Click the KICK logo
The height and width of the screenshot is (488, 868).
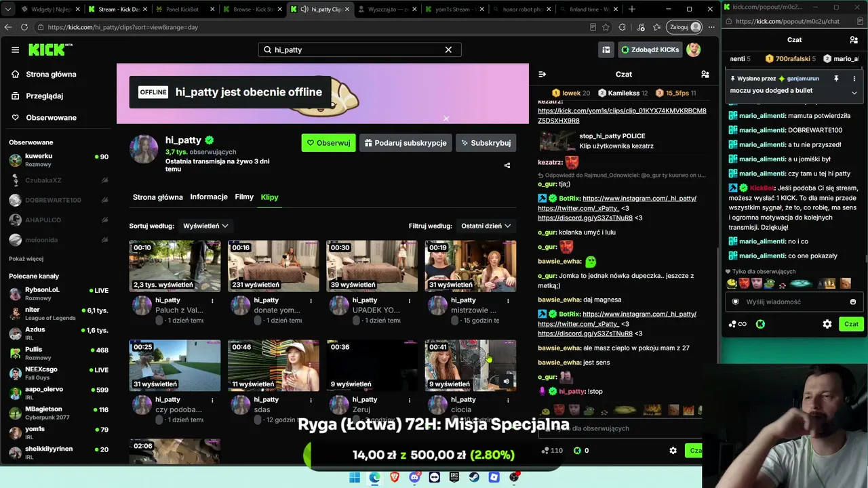[50, 49]
